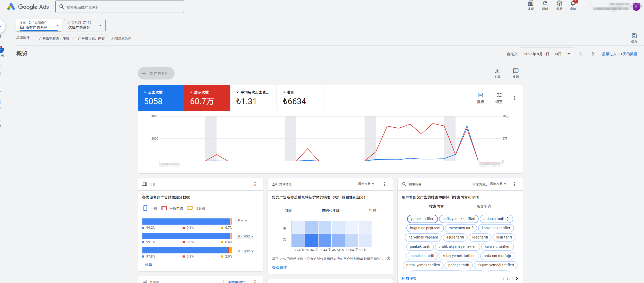Select the 'yemek tarifleri' search chip
This screenshot has height=283, width=644.
(x=422, y=219)
